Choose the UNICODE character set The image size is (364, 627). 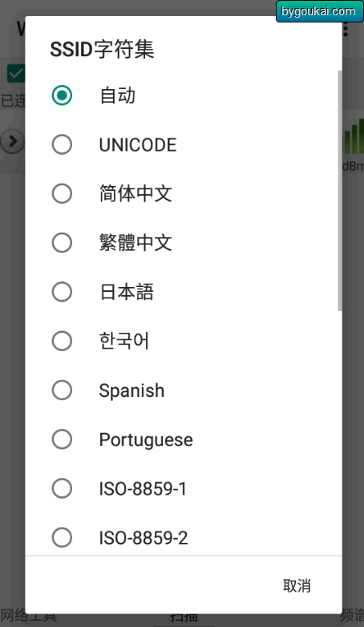pyautogui.click(x=184, y=145)
